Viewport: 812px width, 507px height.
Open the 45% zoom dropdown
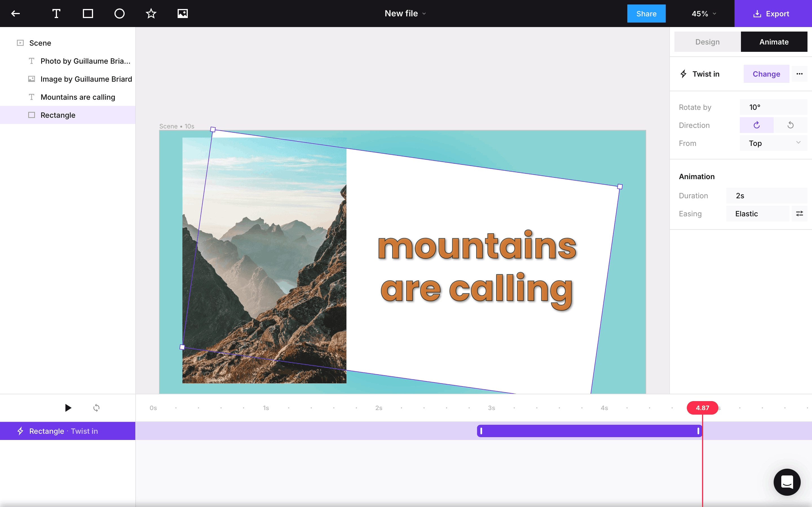point(704,14)
